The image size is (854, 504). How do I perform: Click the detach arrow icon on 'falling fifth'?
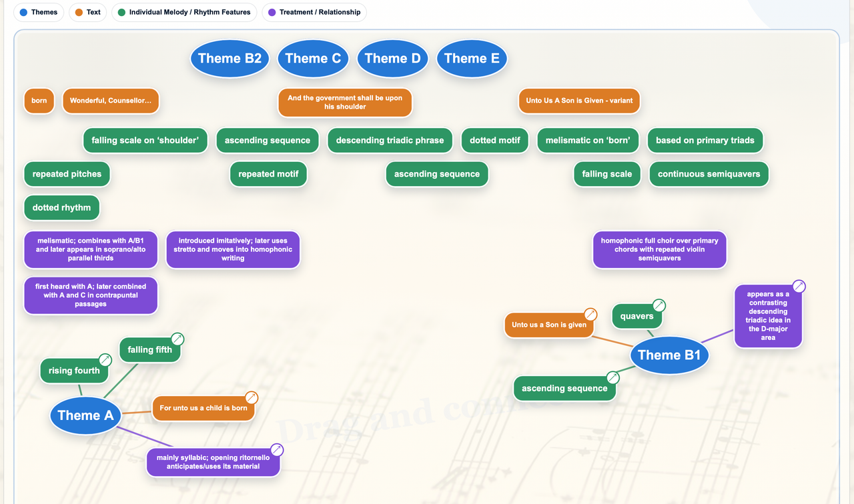(177, 339)
